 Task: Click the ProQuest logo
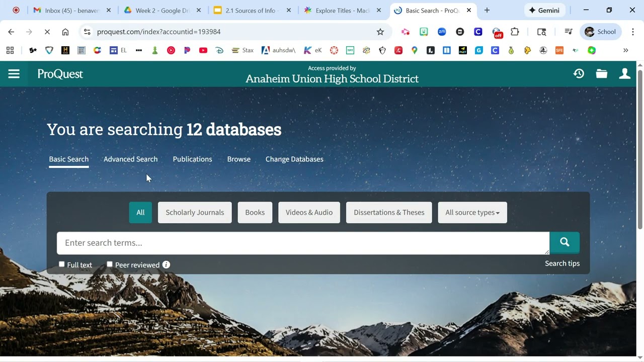(60, 74)
